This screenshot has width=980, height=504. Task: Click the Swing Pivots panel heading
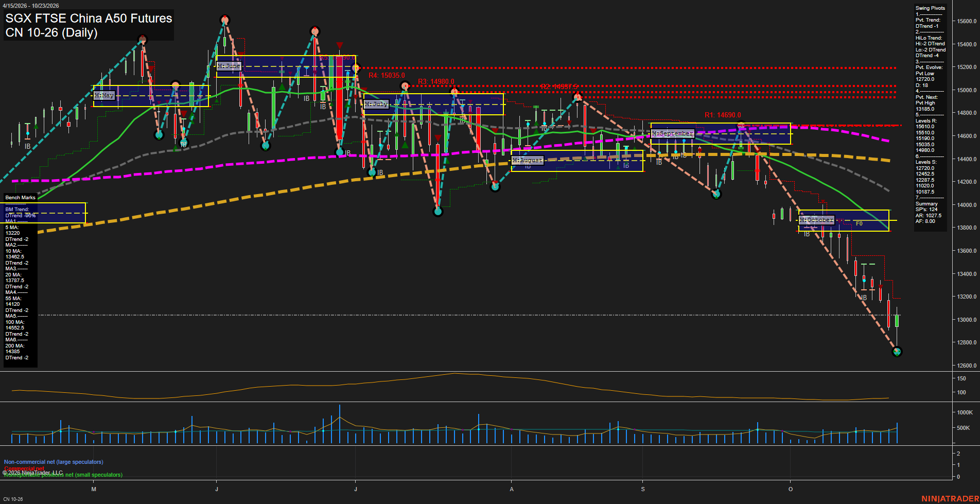pyautogui.click(x=930, y=8)
